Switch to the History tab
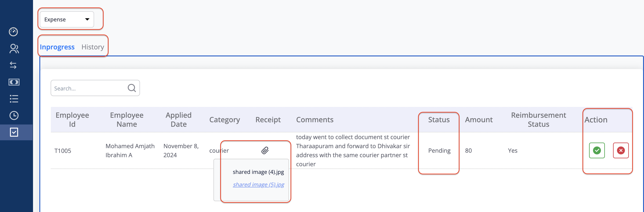644x212 pixels. point(92,47)
